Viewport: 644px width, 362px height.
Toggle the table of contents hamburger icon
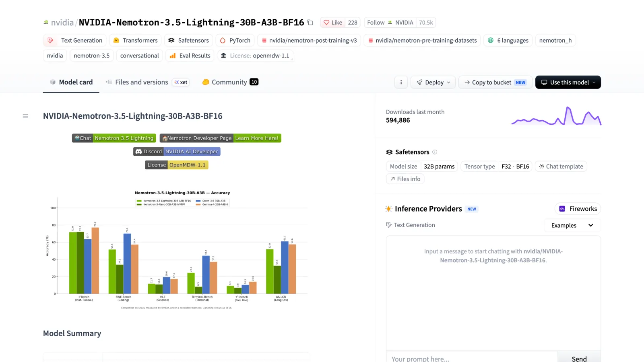[25, 116]
